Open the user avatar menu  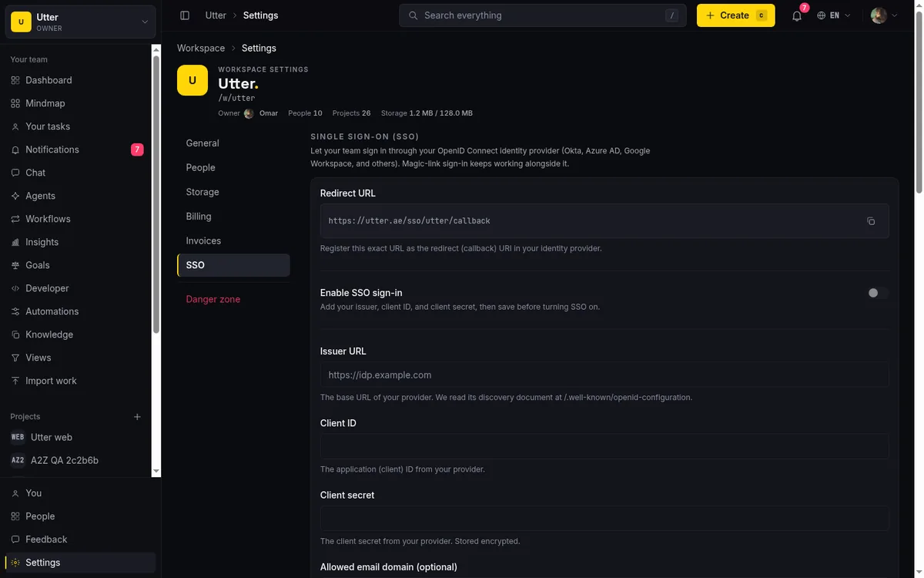point(884,15)
